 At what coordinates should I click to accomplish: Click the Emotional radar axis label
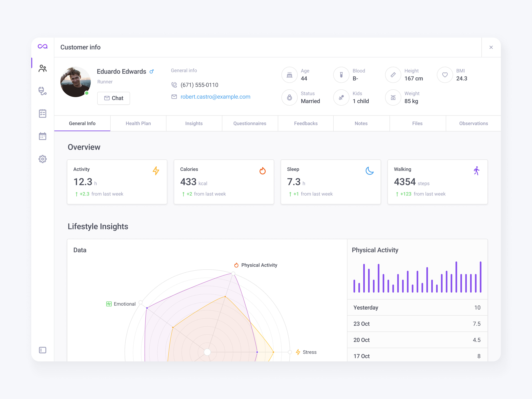pos(125,304)
